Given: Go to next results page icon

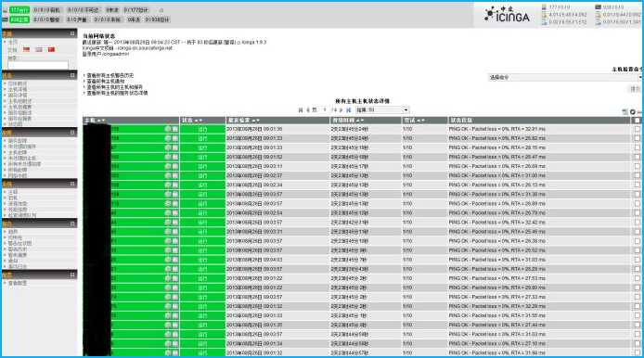Looking at the screenshot, I should [341, 110].
